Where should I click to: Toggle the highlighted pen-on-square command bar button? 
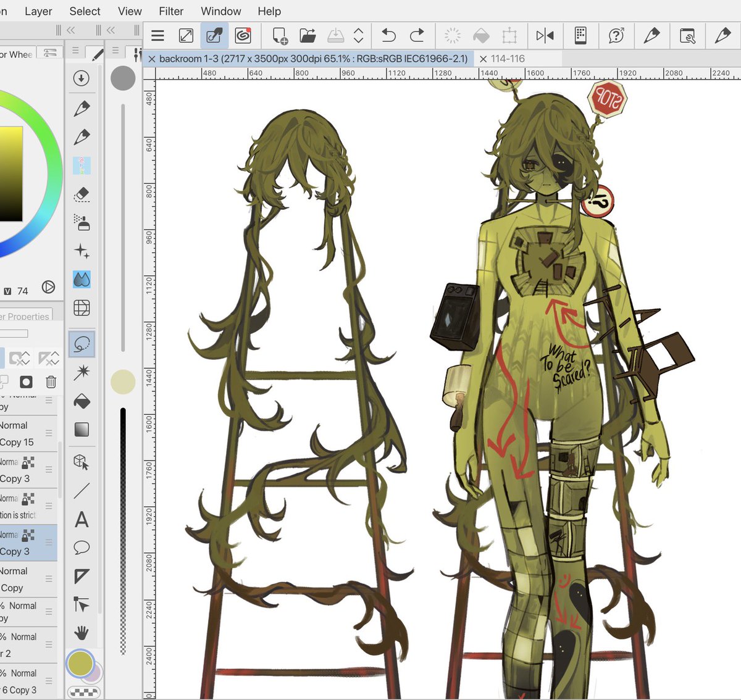[x=214, y=35]
